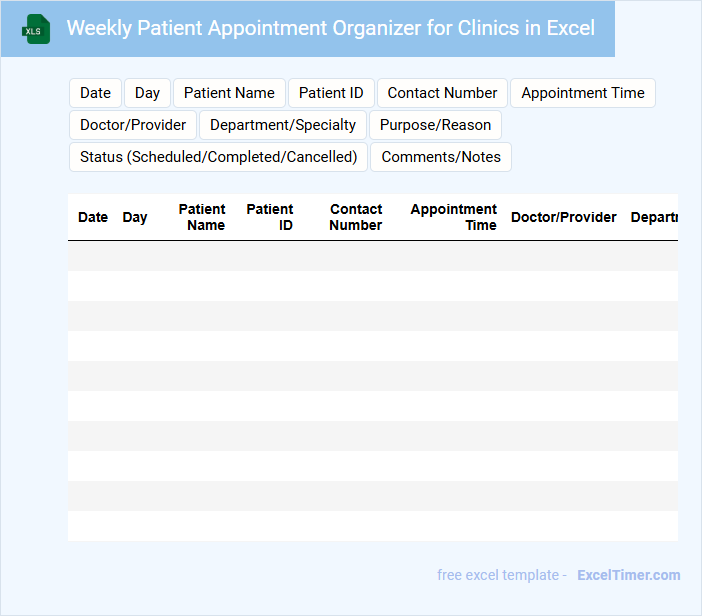Click the Patient Name tag
Viewport: 702px width, 616px height.
tap(229, 93)
